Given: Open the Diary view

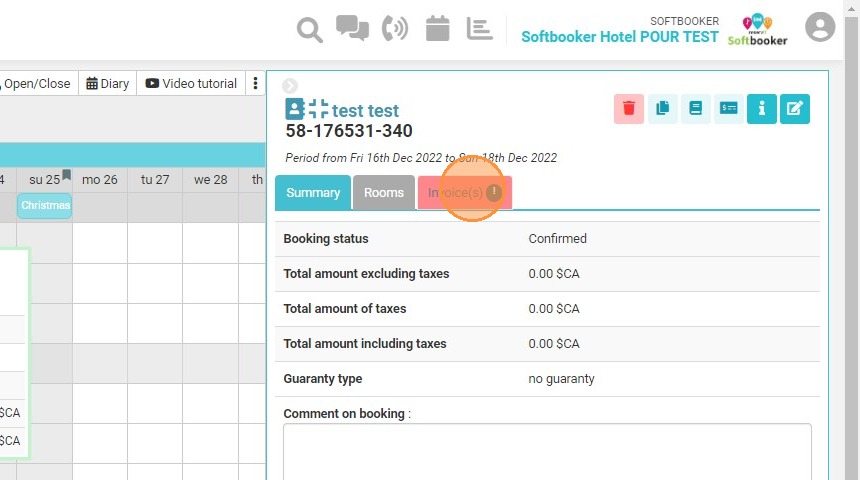Looking at the screenshot, I should coord(108,83).
